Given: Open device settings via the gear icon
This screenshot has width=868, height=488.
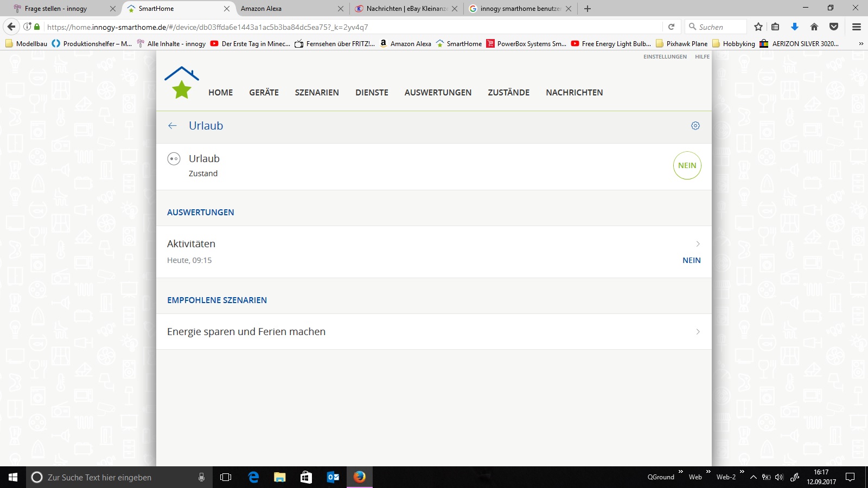Looking at the screenshot, I should [x=695, y=126].
